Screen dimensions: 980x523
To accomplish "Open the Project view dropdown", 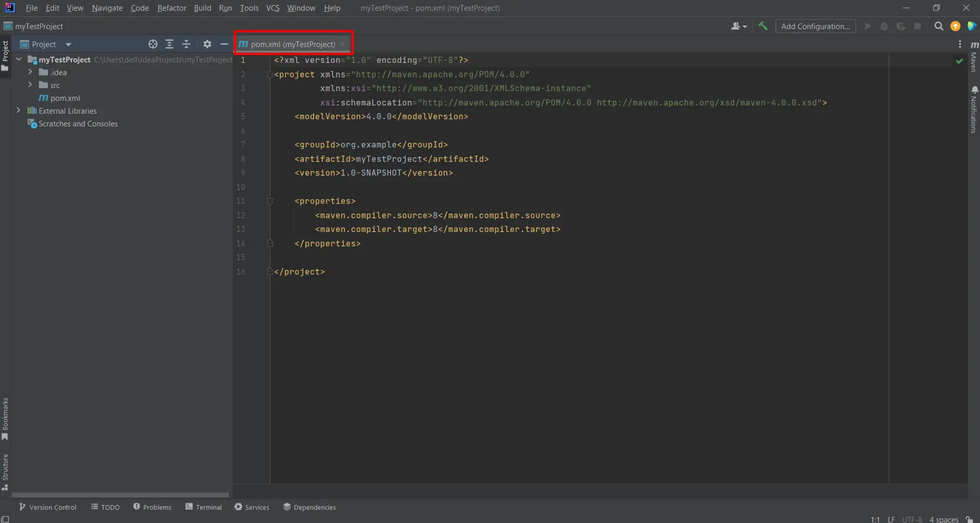I will coord(68,44).
